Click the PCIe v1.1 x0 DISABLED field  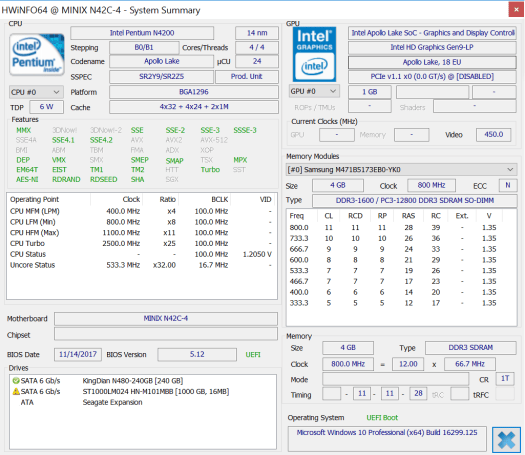pyautogui.click(x=432, y=77)
